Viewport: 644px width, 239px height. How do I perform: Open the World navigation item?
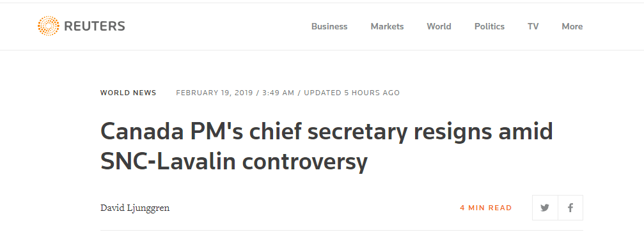tap(439, 26)
